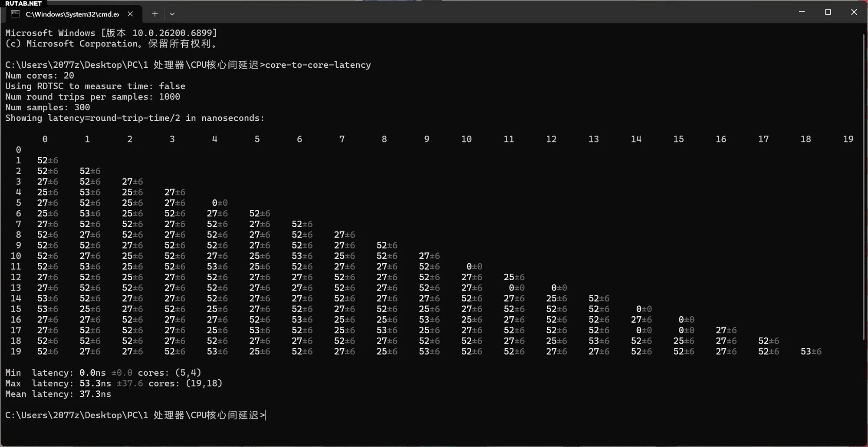The width and height of the screenshot is (868, 447).
Task: Click the 'Max latency: 53.3ns' result line
Action: pyautogui.click(x=113, y=384)
